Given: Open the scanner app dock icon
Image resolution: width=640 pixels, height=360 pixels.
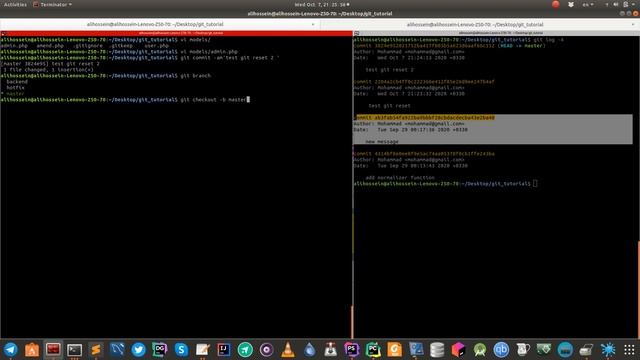Looking at the screenshot, I should (586, 350).
